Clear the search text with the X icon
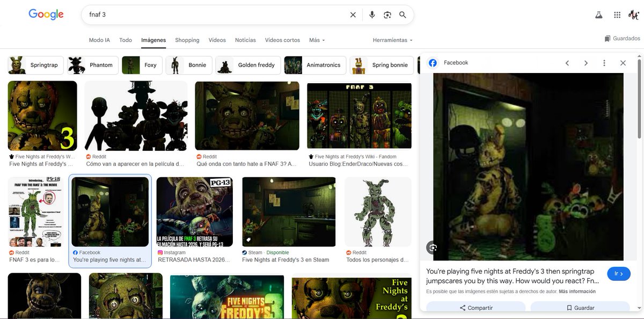This screenshot has height=319, width=644. (353, 15)
